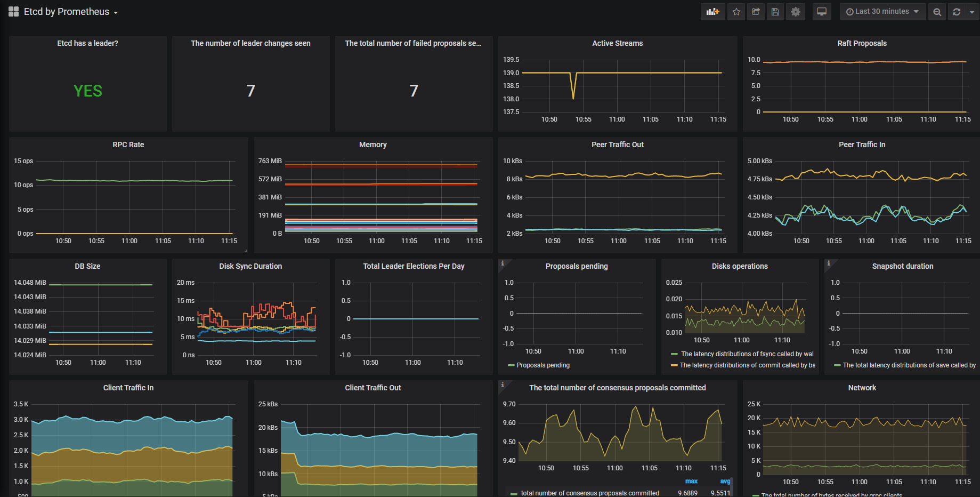Click the 139.5 axis label in Active Streams
Viewport: 980px width, 497px height.
511,60
